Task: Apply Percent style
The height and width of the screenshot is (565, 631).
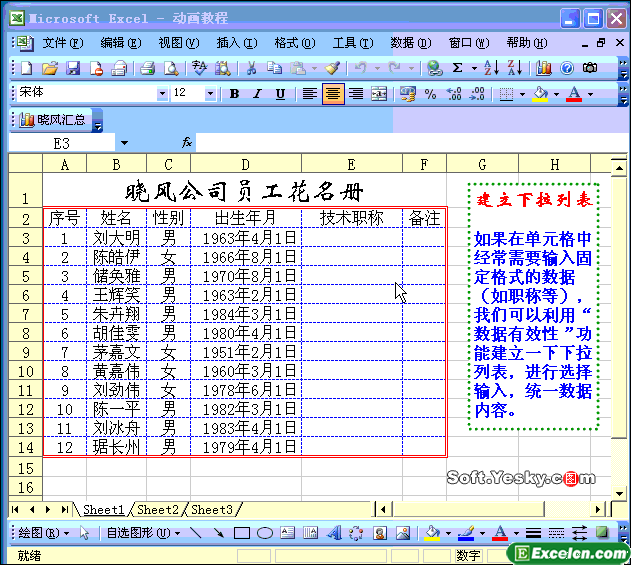Action: pyautogui.click(x=431, y=94)
